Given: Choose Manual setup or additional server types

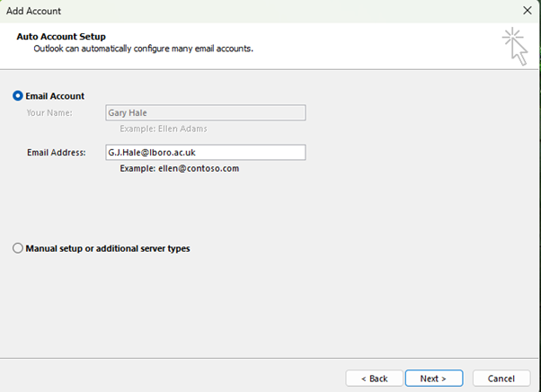Looking at the screenshot, I should pyautogui.click(x=18, y=248).
